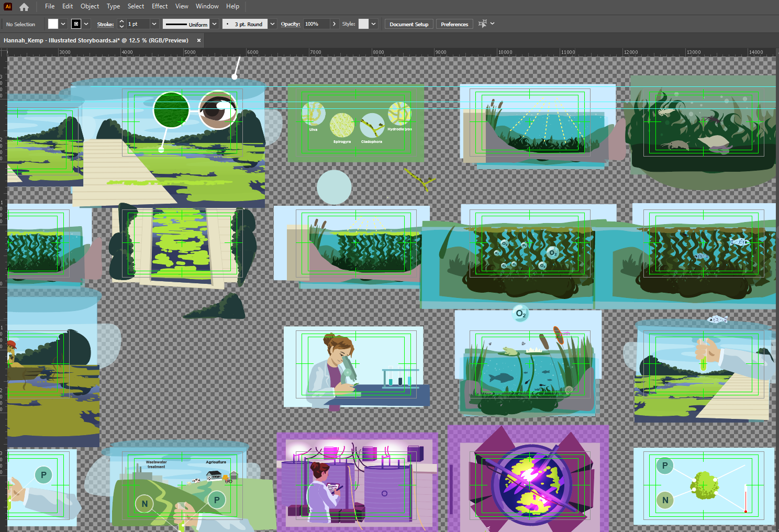Click the frog pond scene artwork
This screenshot has height=532, width=779.
coord(528,363)
